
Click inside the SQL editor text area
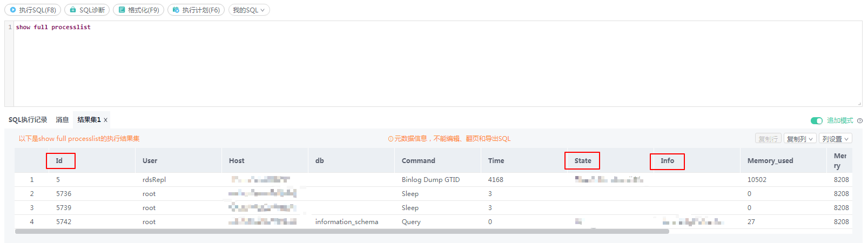[x=438, y=64]
